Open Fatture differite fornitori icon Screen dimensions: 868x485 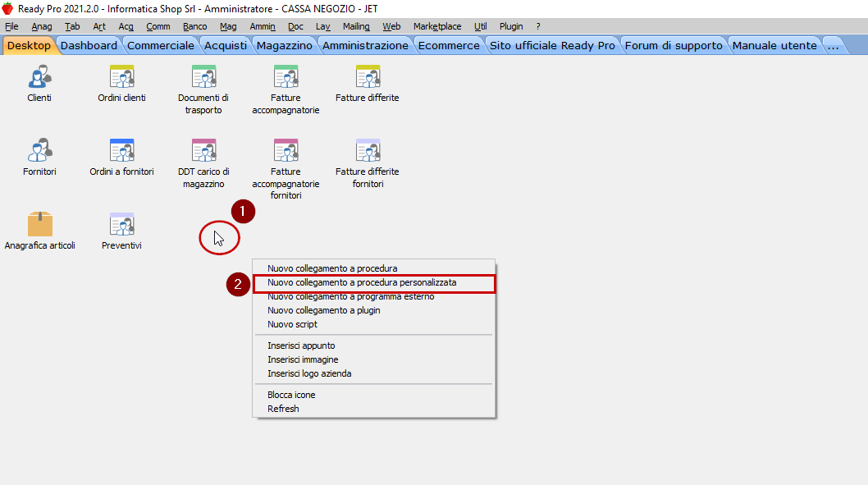click(368, 151)
